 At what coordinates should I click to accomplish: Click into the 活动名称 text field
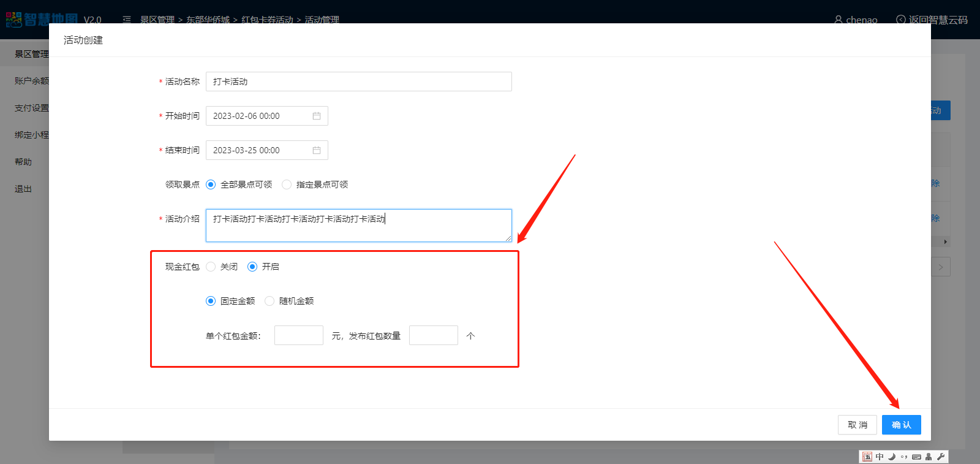pyautogui.click(x=358, y=82)
